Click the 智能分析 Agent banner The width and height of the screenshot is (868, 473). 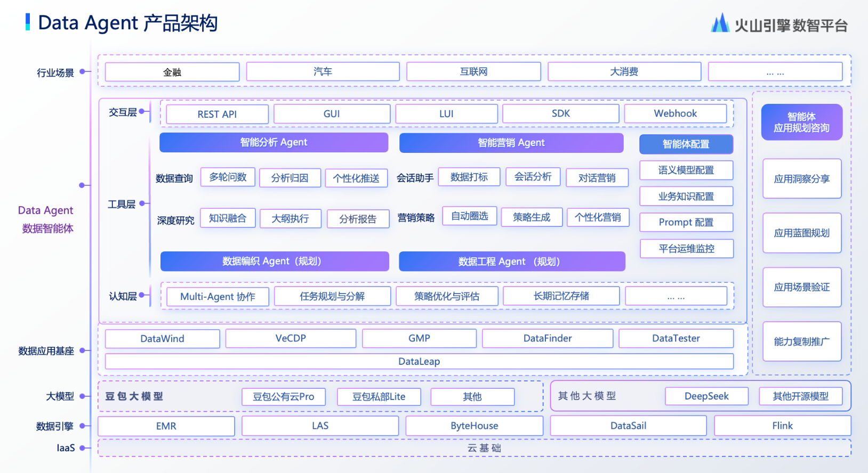274,142
